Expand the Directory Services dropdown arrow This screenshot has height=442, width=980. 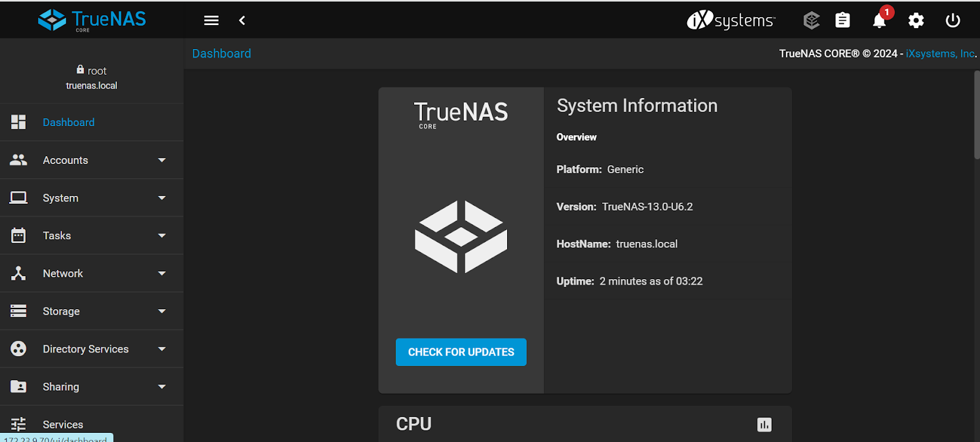(x=162, y=349)
